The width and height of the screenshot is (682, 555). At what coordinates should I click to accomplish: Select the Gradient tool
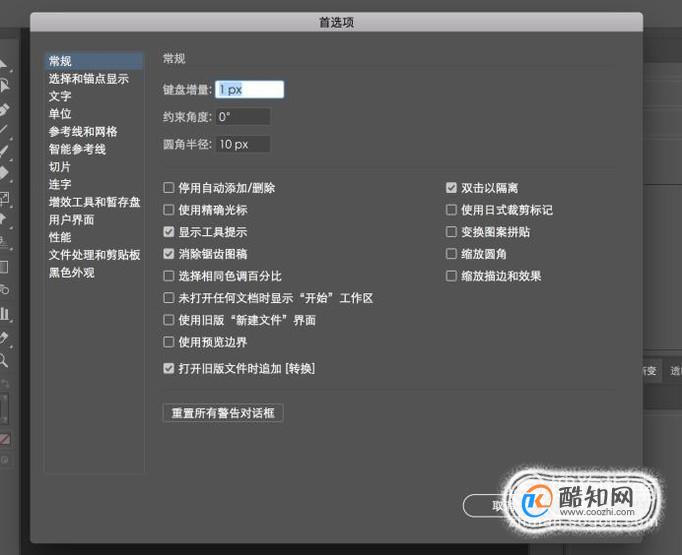click(3, 267)
